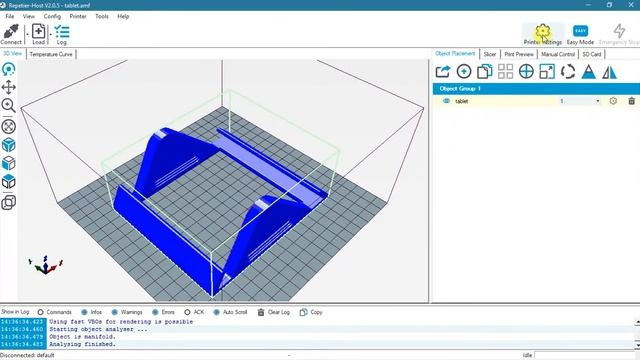This screenshot has height=360, width=640.
Task: Hide the tablet object via eye icon
Action: point(446,101)
